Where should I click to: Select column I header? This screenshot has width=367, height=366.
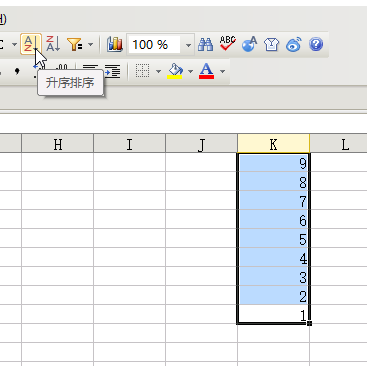pyautogui.click(x=129, y=144)
